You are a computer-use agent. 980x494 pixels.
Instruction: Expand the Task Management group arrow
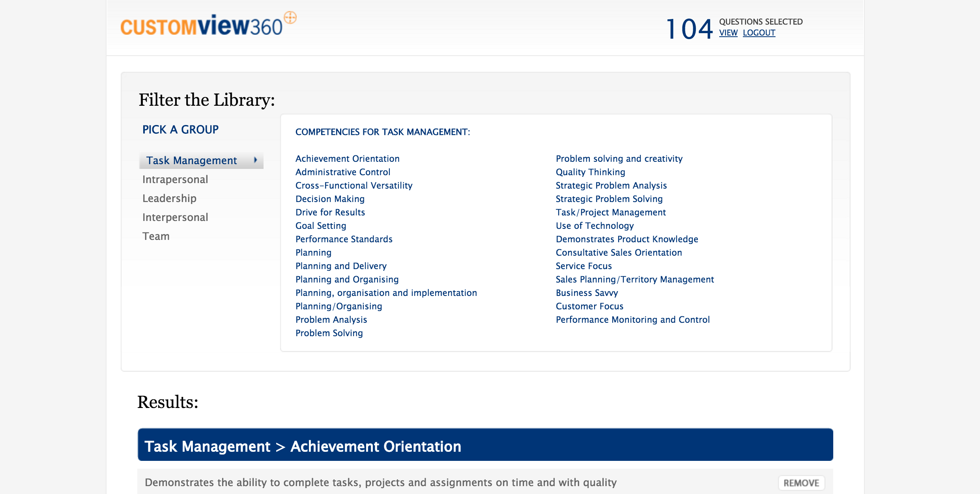[x=256, y=160]
